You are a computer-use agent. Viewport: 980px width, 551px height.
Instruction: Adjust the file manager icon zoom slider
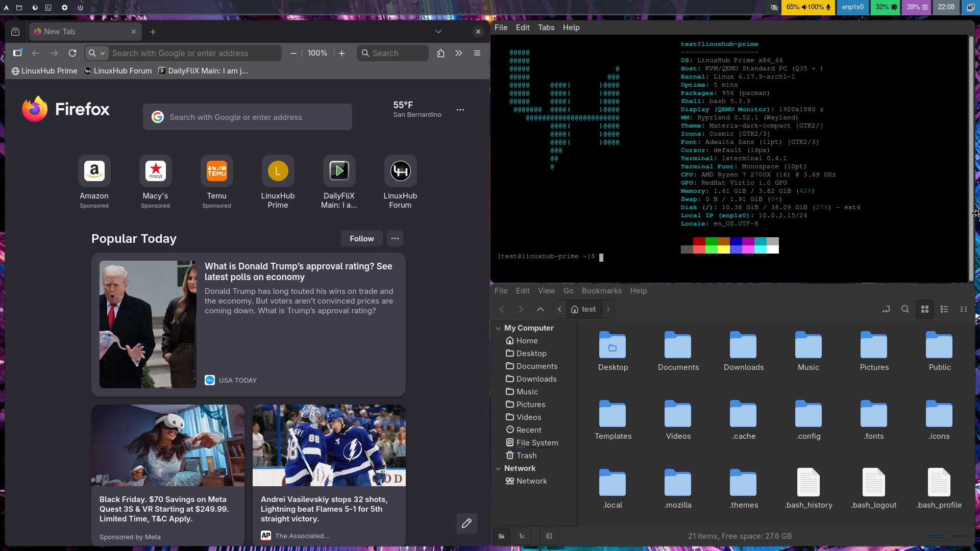coord(947,536)
